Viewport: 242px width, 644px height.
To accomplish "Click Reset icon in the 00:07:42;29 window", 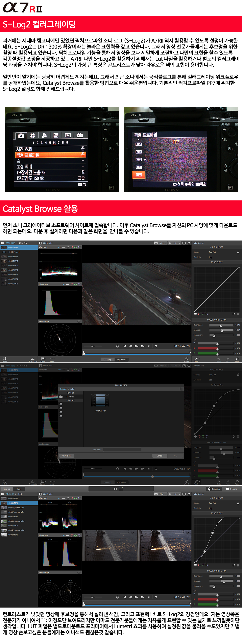I will [237, 359].
